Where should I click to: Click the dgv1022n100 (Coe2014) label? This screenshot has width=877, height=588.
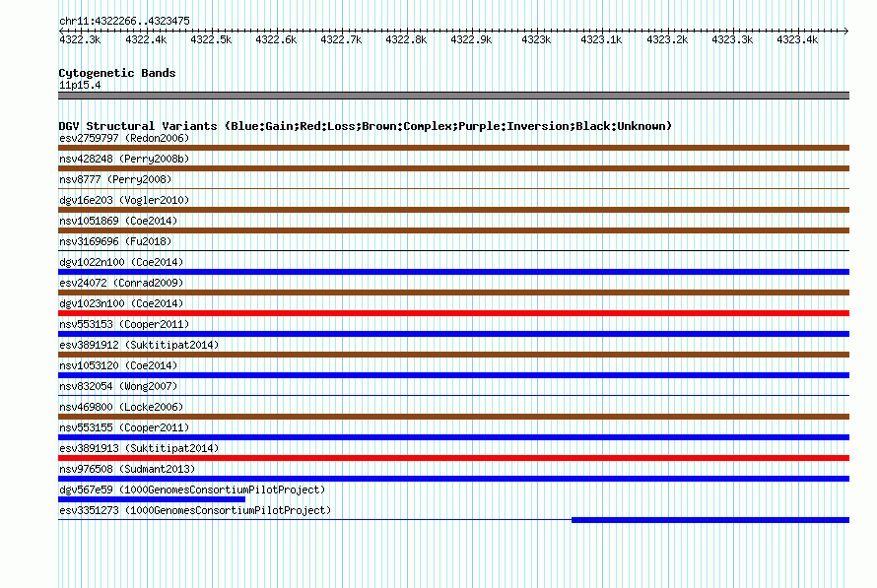pyautogui.click(x=121, y=262)
